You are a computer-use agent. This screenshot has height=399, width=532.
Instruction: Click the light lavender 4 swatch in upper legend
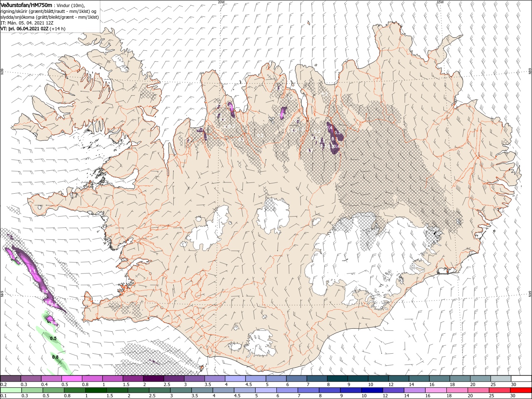[x=235, y=379]
